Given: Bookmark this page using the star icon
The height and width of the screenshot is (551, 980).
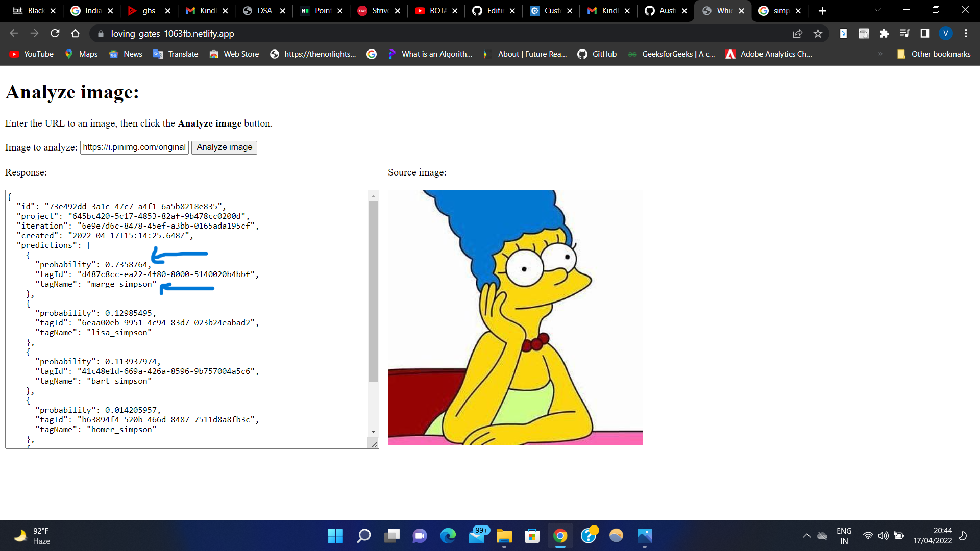Looking at the screenshot, I should click(818, 34).
